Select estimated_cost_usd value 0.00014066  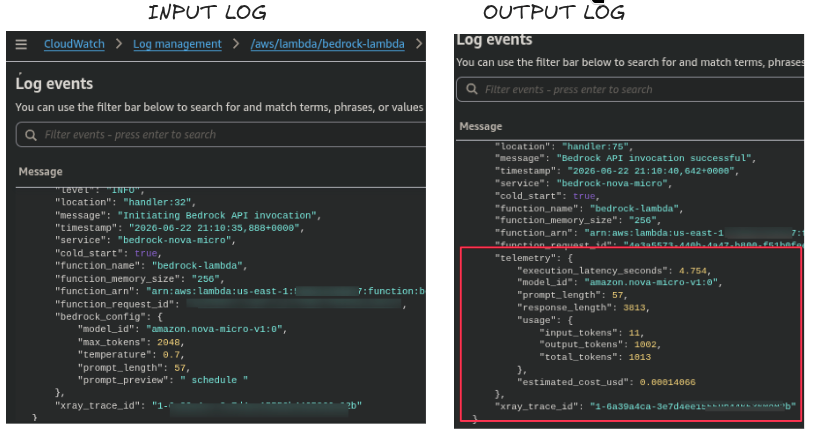click(x=668, y=382)
